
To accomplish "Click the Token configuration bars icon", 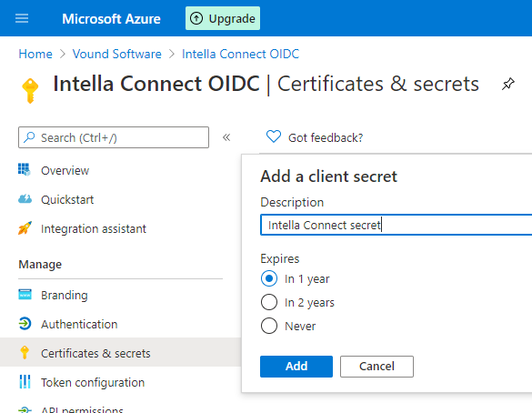I will click(25, 382).
